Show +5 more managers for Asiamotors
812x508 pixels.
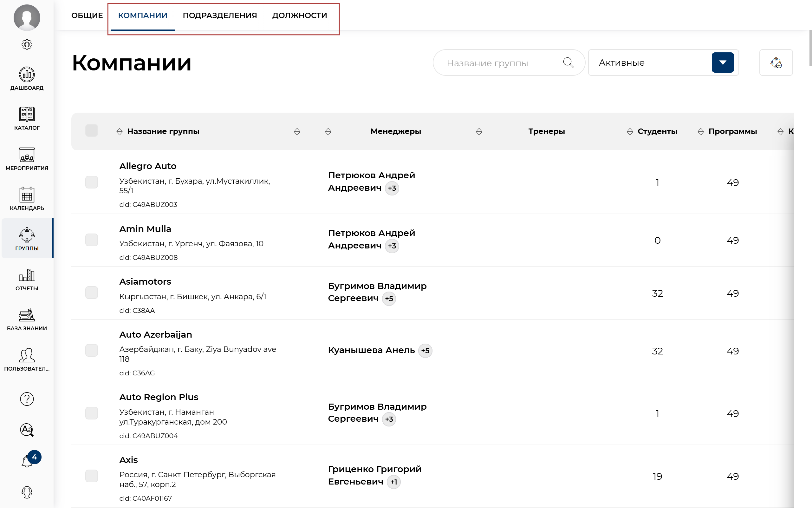click(x=389, y=299)
